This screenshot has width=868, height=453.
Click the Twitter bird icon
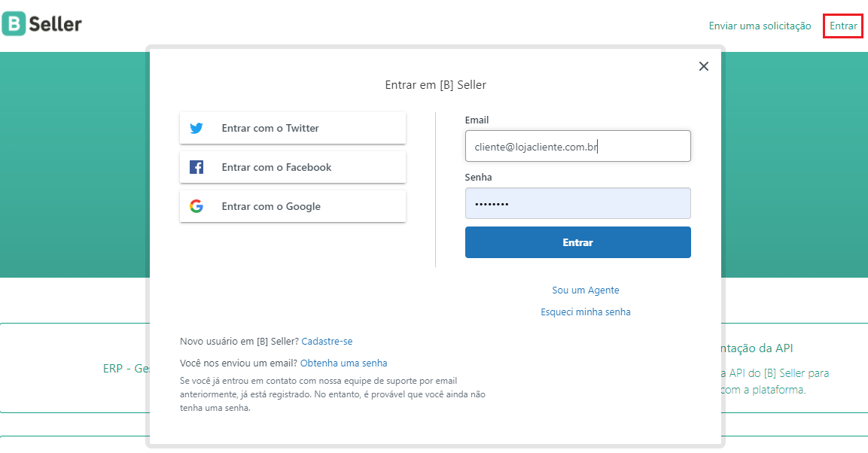coord(196,129)
